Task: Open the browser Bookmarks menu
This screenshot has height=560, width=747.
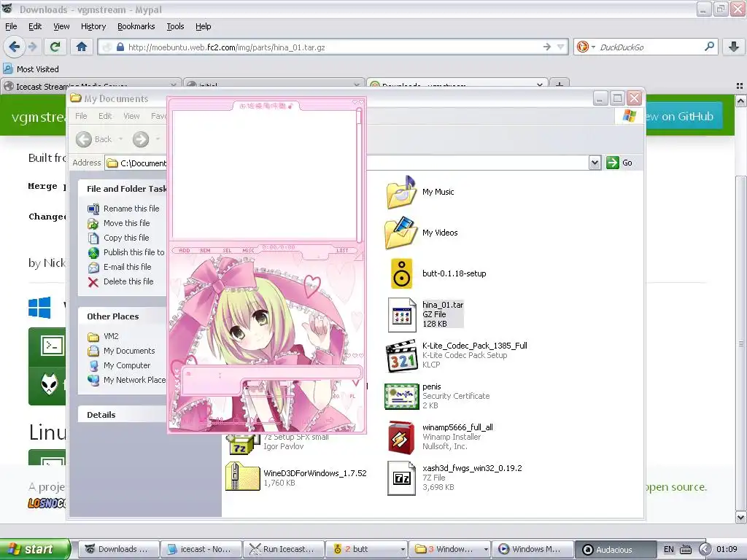Action: pos(136,26)
